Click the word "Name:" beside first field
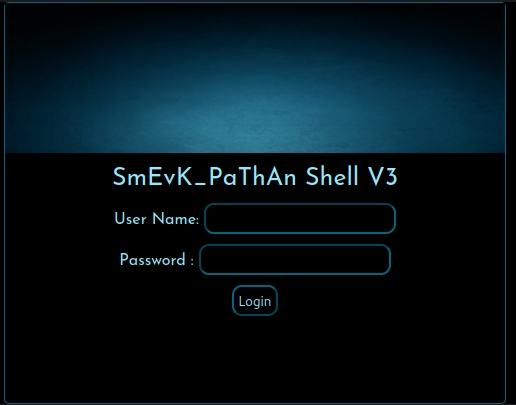 click(x=176, y=219)
